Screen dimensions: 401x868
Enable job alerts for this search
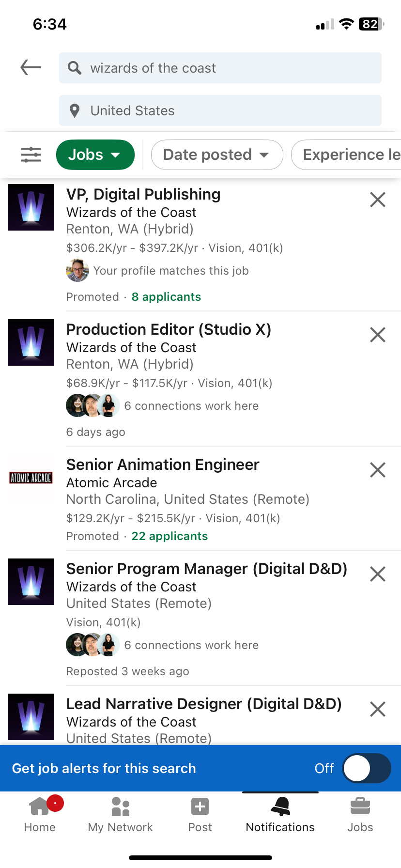367,768
